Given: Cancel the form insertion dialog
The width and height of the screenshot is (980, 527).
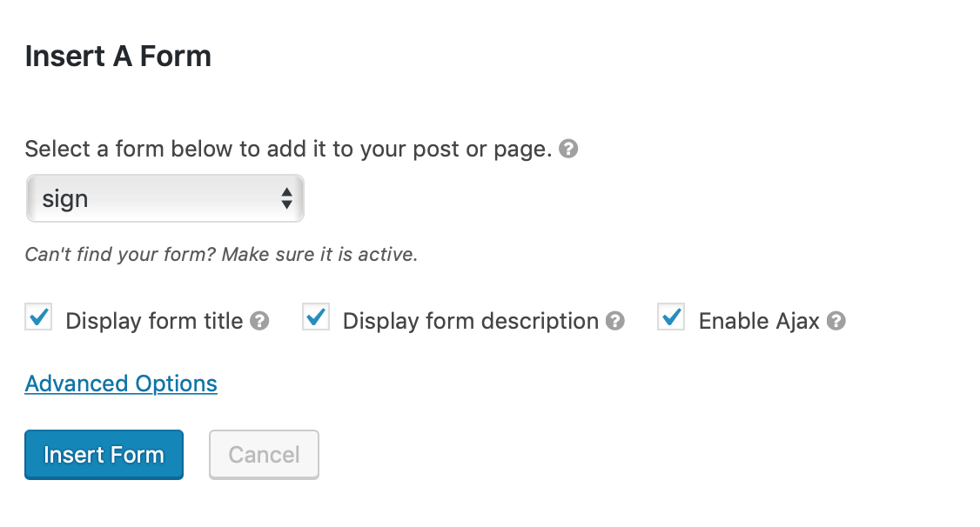Looking at the screenshot, I should tap(264, 455).
